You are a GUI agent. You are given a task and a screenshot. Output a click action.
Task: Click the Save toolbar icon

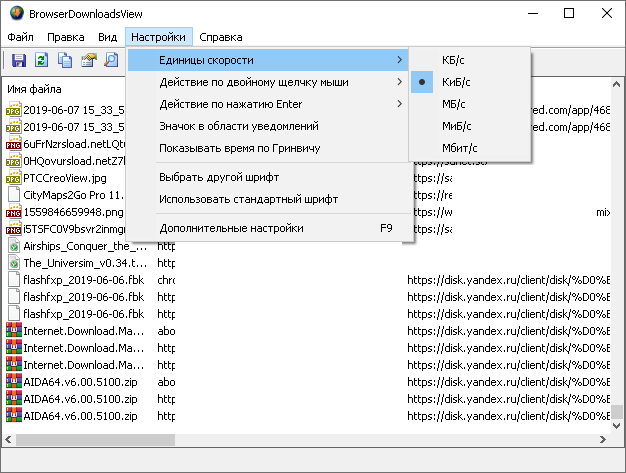(x=19, y=60)
